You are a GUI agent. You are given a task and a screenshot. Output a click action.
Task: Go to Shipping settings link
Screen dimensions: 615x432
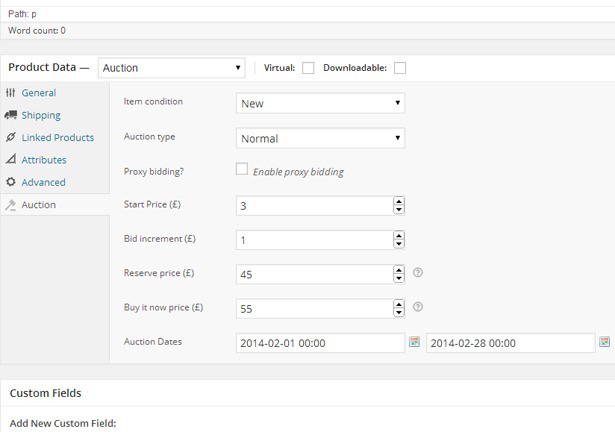(41, 115)
